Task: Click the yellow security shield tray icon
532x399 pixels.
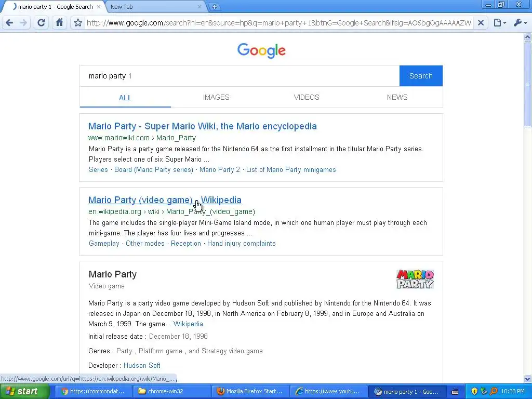Action: pyautogui.click(x=474, y=392)
